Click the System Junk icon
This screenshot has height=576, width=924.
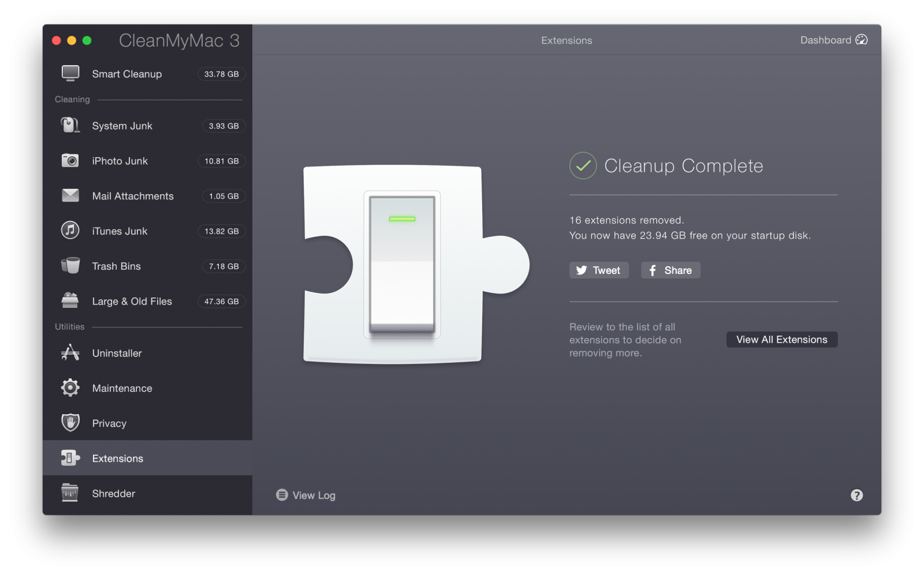[x=70, y=125]
